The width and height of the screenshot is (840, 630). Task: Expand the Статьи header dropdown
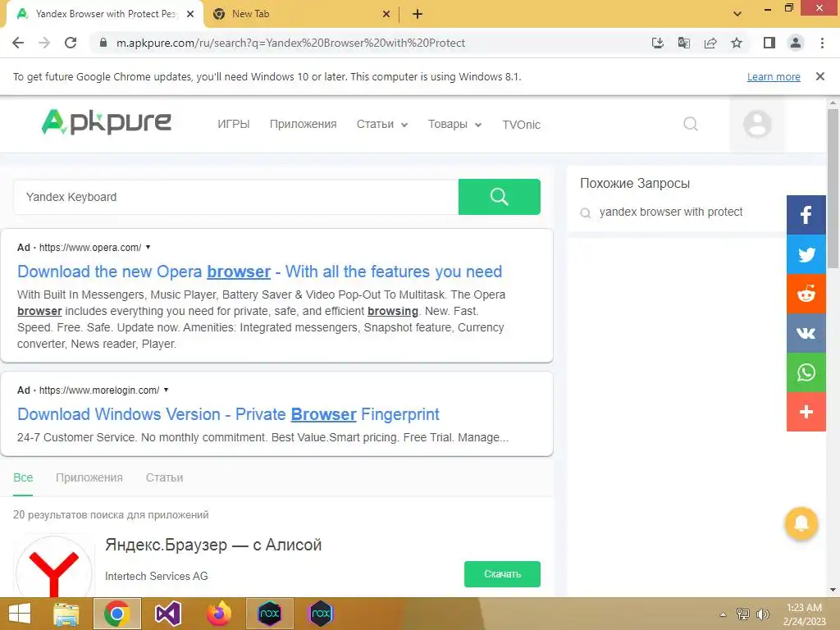pos(382,125)
